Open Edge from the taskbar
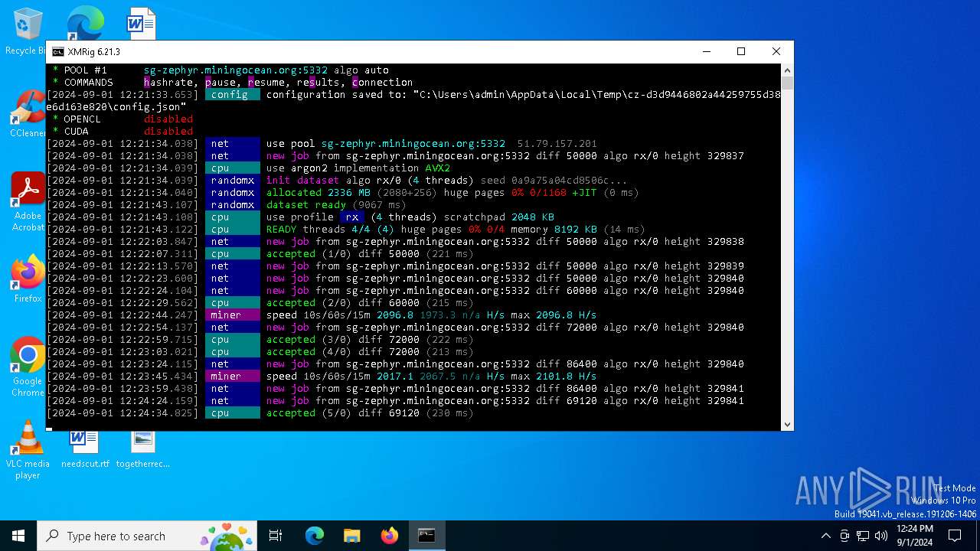 click(x=315, y=536)
